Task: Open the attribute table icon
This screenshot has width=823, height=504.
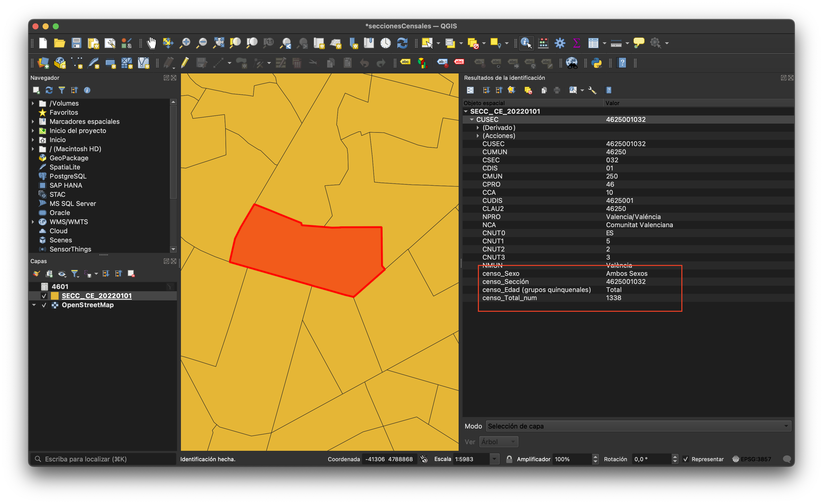Action: (593, 43)
